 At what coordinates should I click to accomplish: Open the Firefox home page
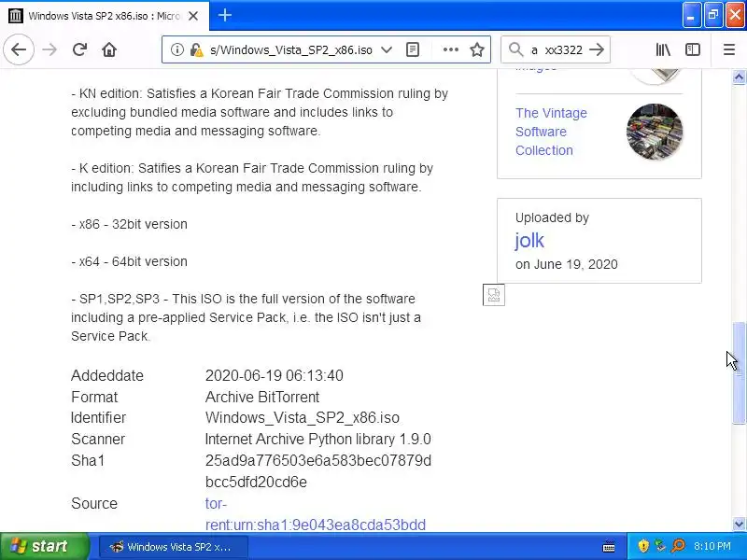[109, 49]
